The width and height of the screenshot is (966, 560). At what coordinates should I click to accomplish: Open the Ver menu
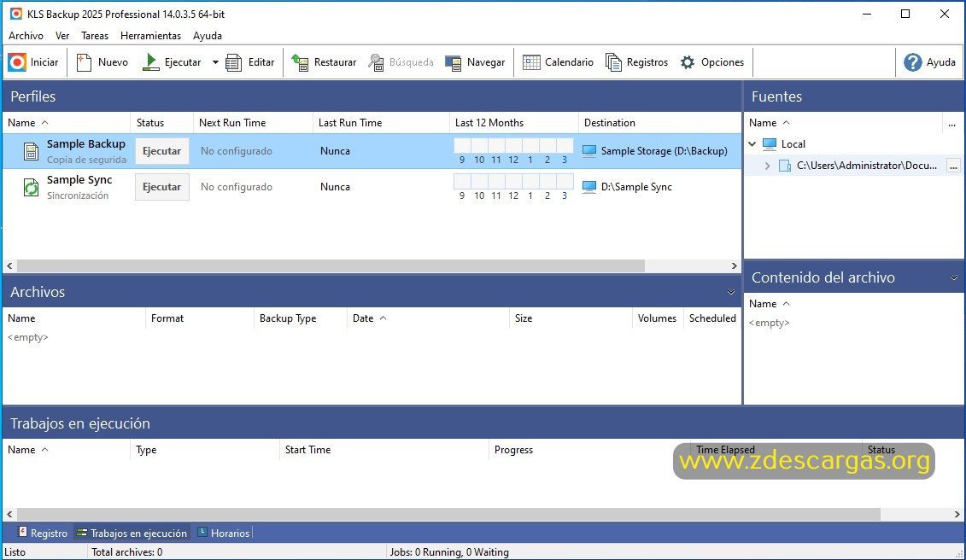click(x=62, y=36)
